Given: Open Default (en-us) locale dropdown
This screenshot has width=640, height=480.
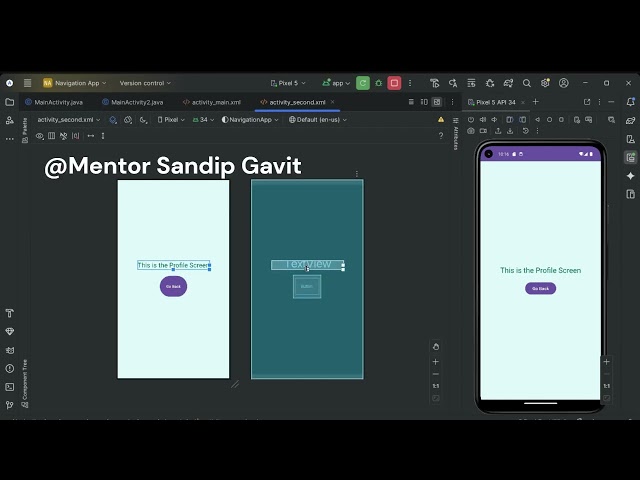Looking at the screenshot, I should 318,120.
